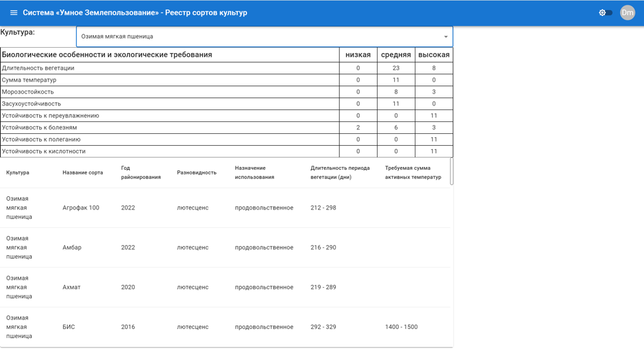The height and width of the screenshot is (352, 644).
Task: Click the Сумма температур row label
Action: [28, 80]
